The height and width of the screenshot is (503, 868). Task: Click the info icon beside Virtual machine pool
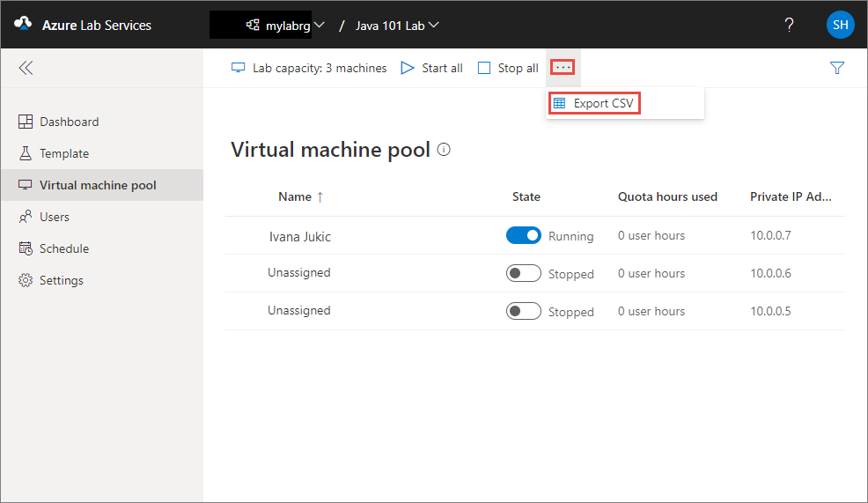tap(444, 150)
